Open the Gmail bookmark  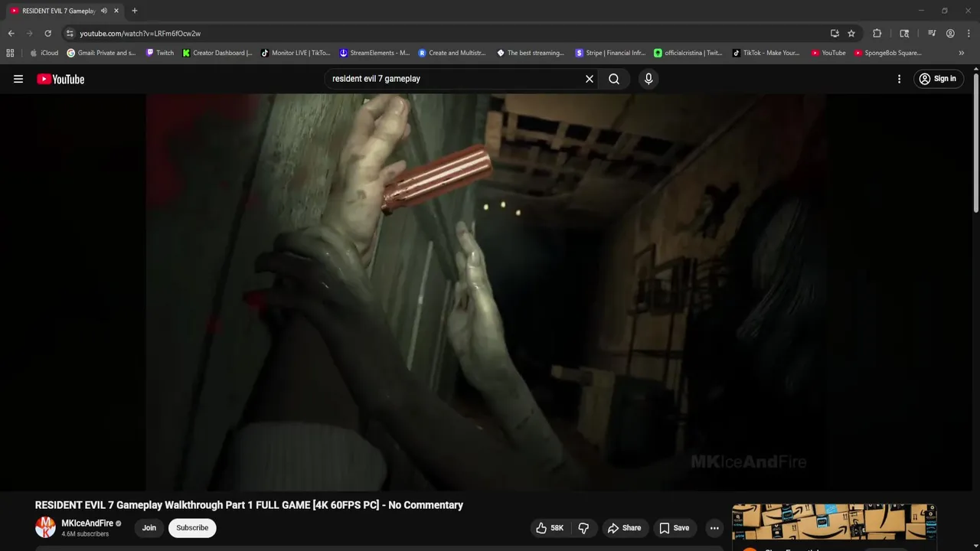coord(101,53)
